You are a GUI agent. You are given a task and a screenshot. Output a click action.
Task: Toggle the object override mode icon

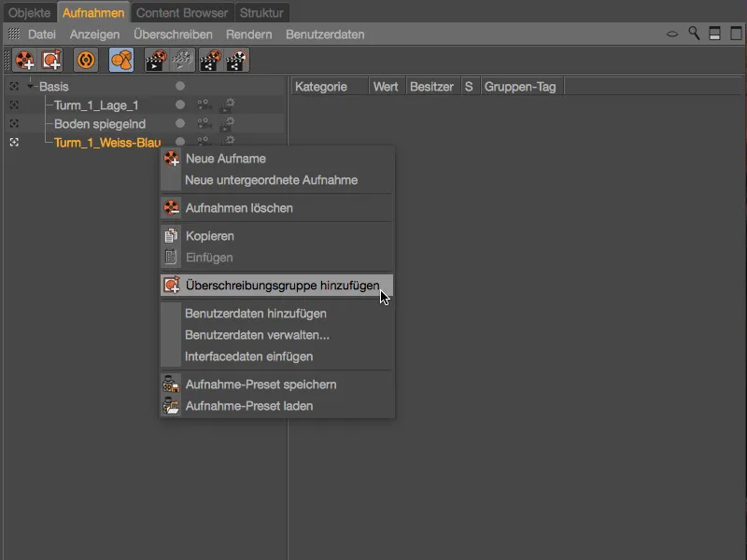121,60
